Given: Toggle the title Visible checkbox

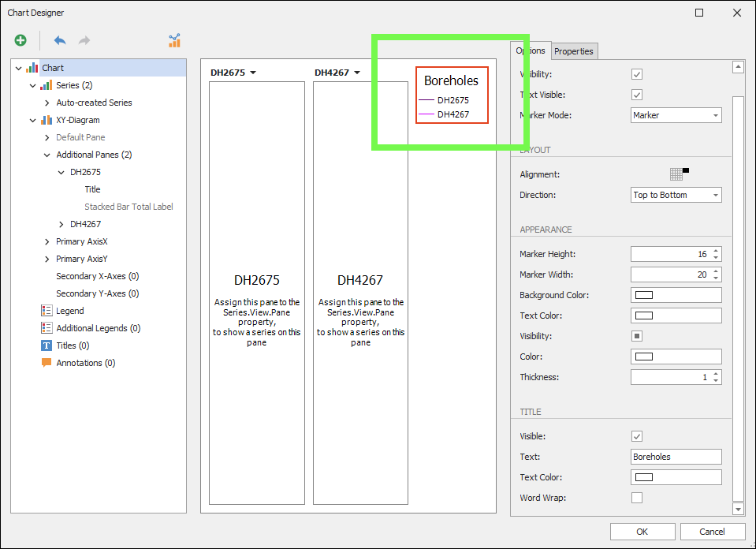Looking at the screenshot, I should (637, 436).
